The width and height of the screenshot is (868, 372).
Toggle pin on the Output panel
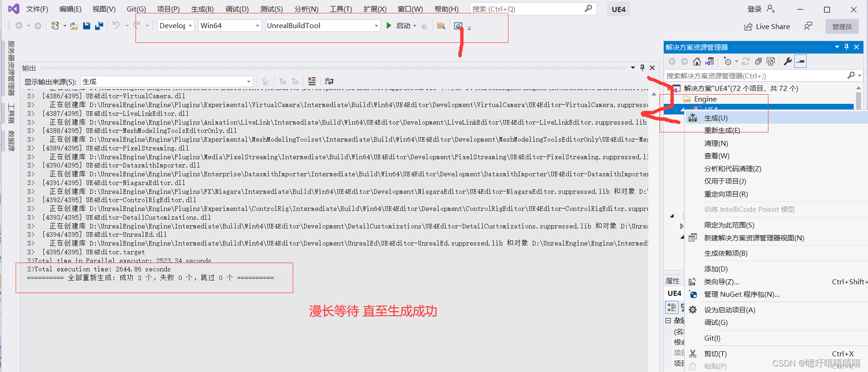[x=642, y=68]
